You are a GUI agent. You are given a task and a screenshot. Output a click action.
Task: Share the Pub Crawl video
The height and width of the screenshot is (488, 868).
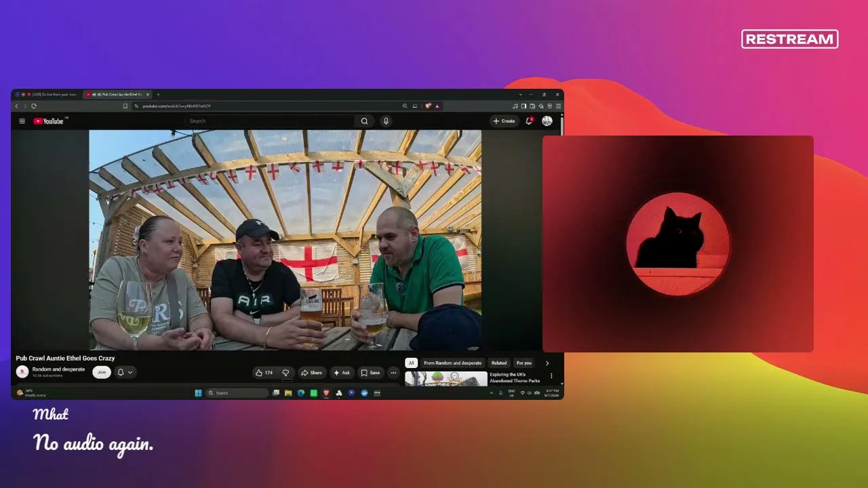(x=311, y=373)
